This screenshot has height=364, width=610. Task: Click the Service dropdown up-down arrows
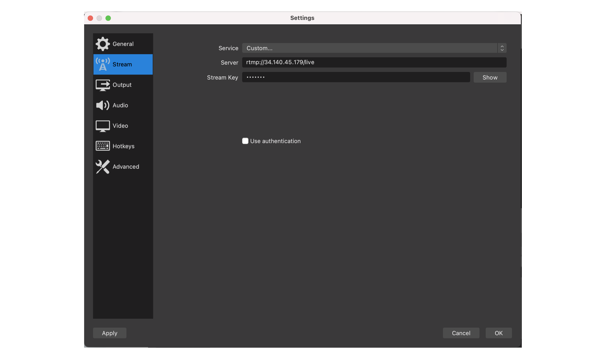click(502, 48)
